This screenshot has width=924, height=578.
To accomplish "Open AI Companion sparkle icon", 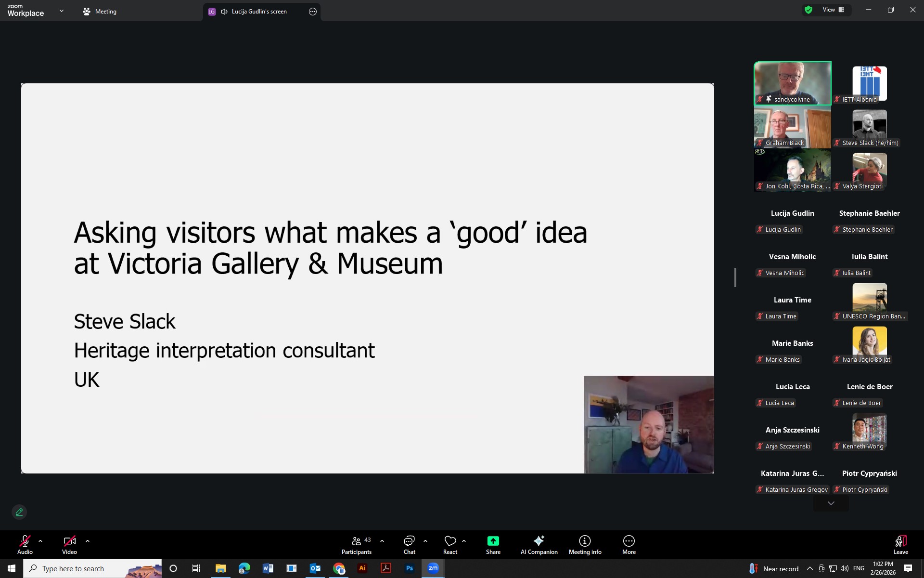I will 539,541.
